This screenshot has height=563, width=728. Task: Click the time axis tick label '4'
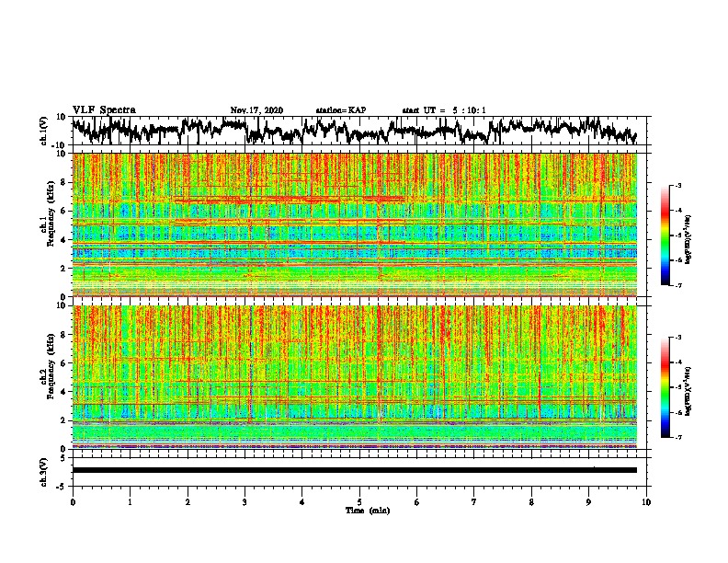[302, 502]
